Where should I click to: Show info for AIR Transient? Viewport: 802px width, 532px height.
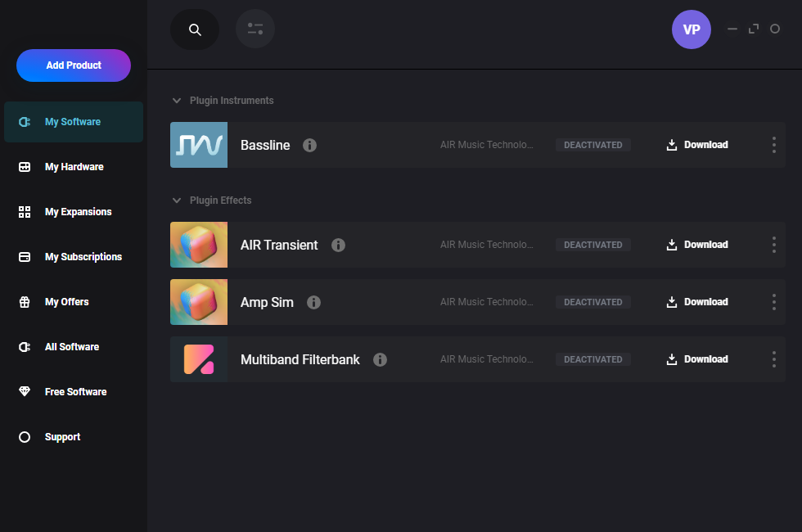pos(338,245)
